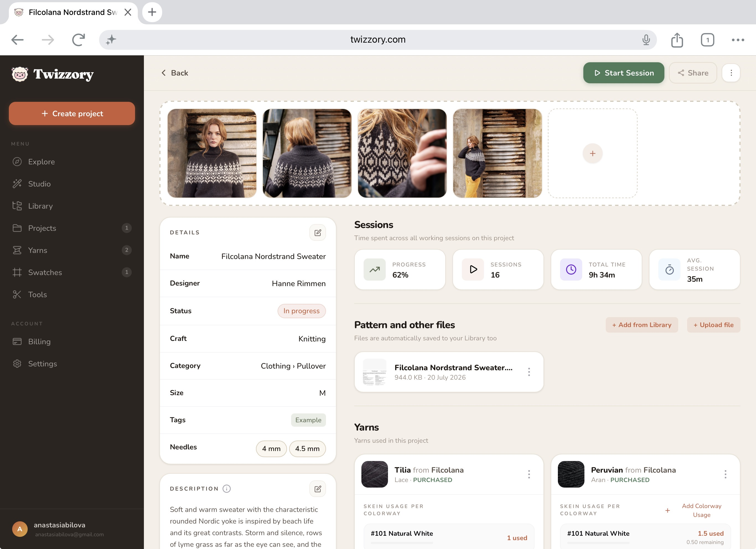
Task: Share this project
Action: tap(693, 73)
